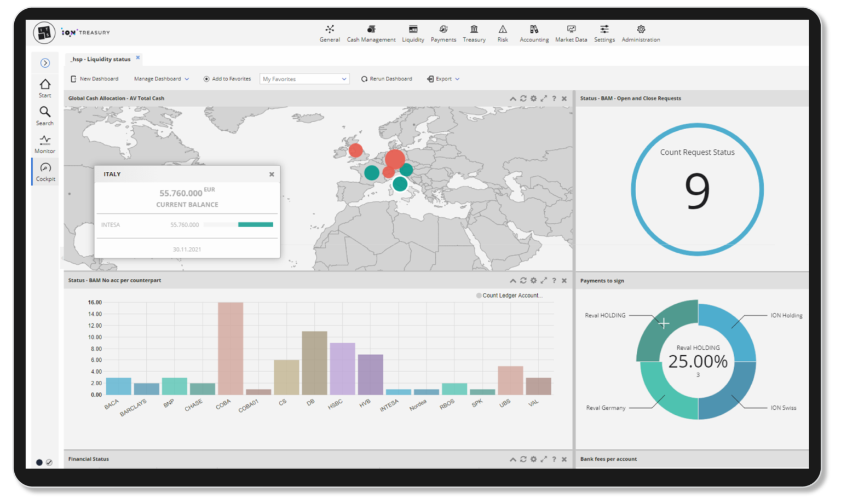The height and width of the screenshot is (504, 841).
Task: Open the Accounting module
Action: [534, 33]
